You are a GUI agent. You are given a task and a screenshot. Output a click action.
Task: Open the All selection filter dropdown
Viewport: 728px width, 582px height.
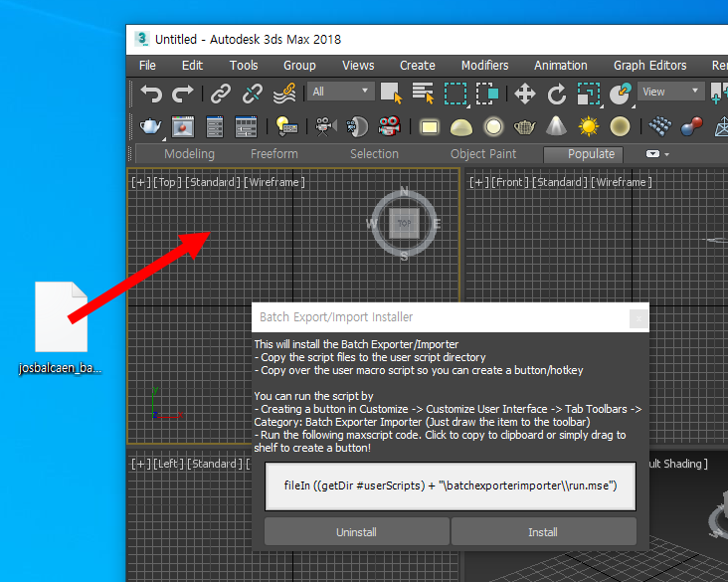pyautogui.click(x=340, y=92)
